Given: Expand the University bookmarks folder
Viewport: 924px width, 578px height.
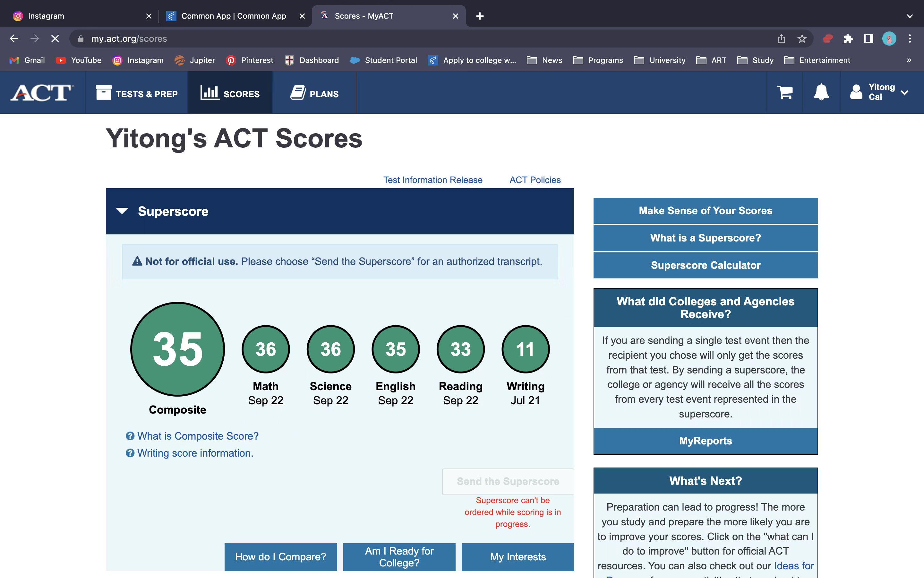Looking at the screenshot, I should pyautogui.click(x=659, y=60).
